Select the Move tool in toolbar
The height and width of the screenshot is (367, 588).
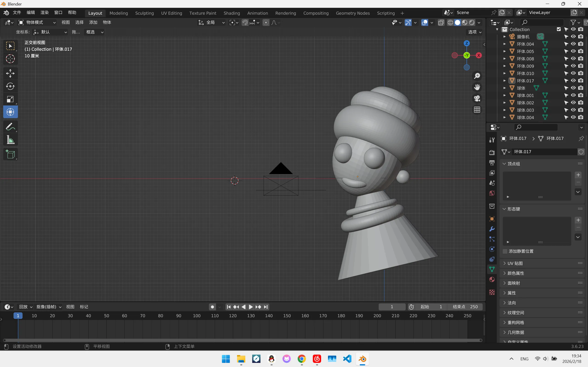point(10,73)
